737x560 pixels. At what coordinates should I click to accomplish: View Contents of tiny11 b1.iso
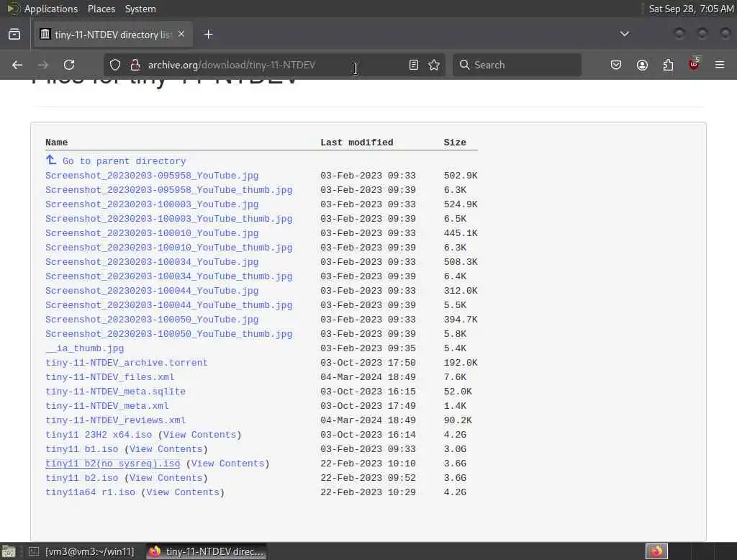click(166, 449)
